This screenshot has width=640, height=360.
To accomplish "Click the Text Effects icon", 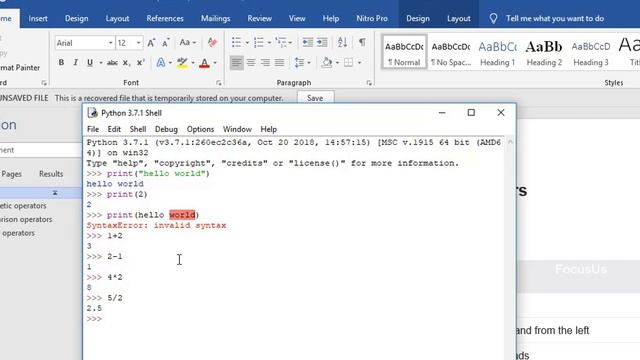I will click(x=160, y=62).
